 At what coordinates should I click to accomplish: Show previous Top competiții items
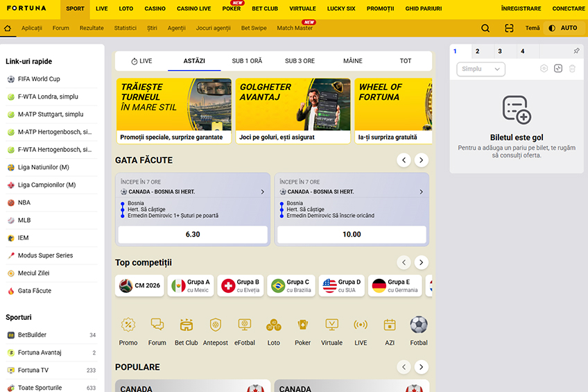point(404,262)
